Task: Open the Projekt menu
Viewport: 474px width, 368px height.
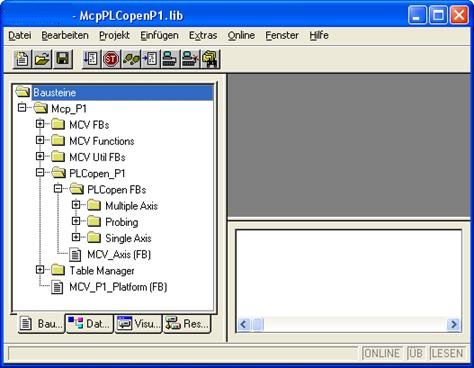Action: click(x=114, y=35)
